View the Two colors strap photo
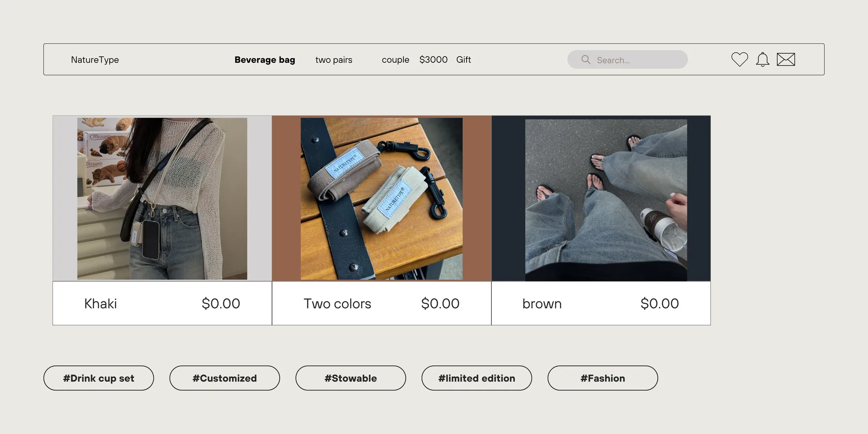This screenshot has width=868, height=434. coord(381,198)
